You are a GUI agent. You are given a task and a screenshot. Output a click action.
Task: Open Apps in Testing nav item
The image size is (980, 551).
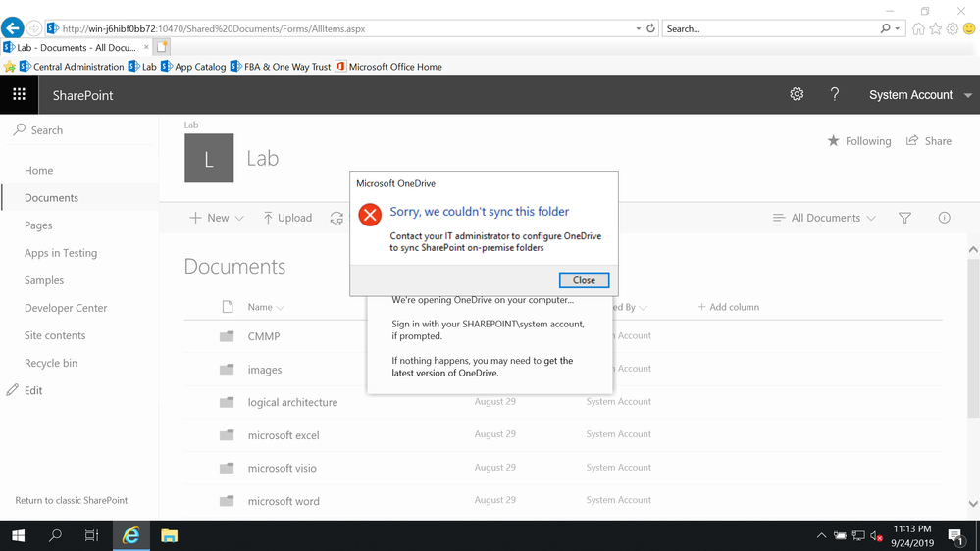61,252
